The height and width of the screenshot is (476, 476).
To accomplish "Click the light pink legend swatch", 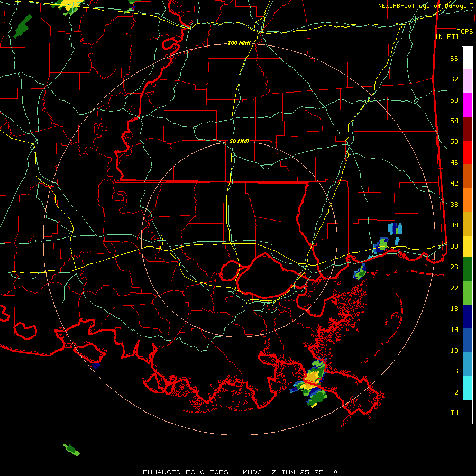I will (x=467, y=81).
